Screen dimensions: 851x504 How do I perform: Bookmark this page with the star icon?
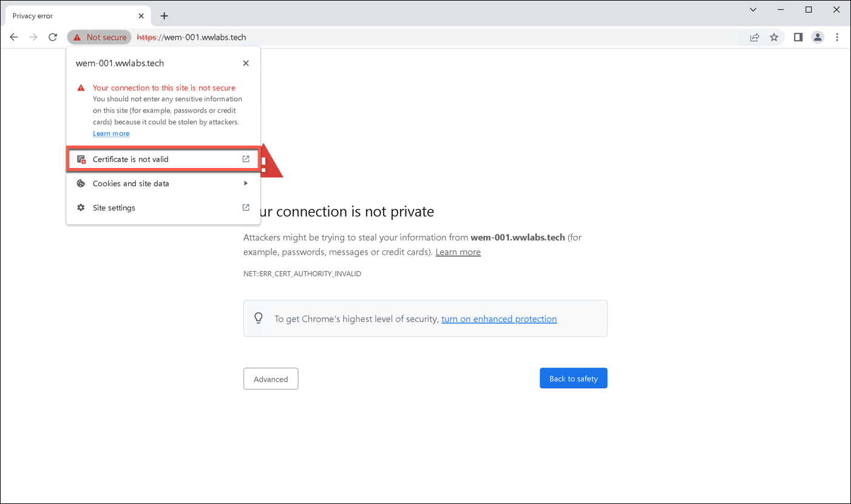coord(774,37)
